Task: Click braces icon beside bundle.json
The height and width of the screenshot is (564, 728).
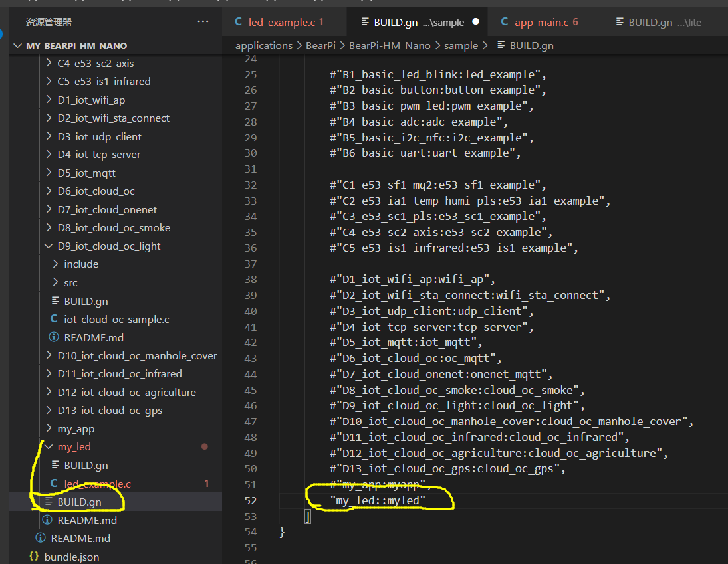Action: pos(34,555)
